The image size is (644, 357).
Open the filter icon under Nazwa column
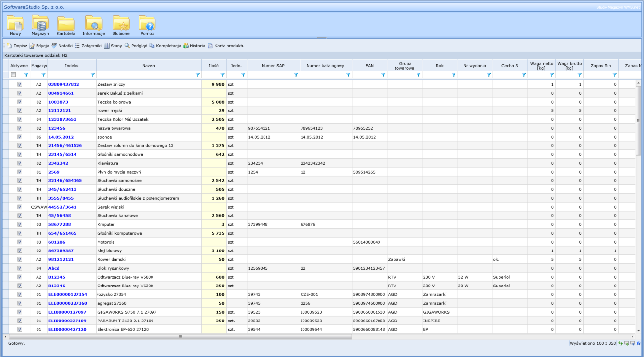(198, 75)
